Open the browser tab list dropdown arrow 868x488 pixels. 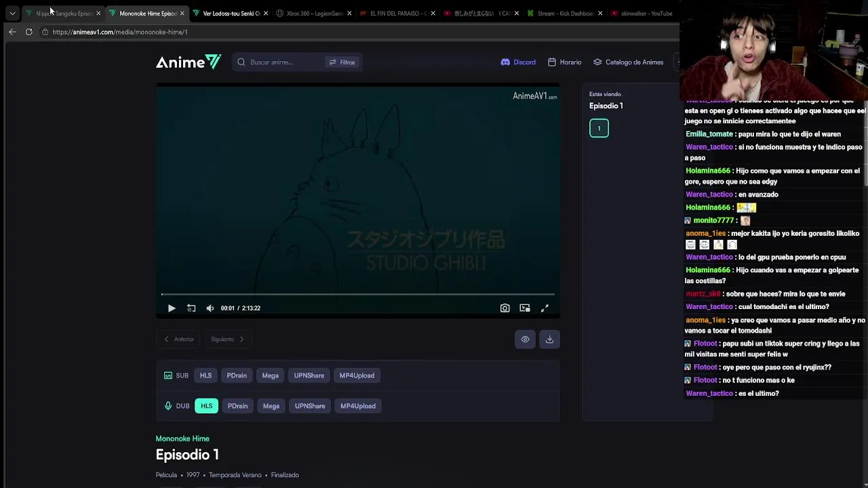click(12, 13)
